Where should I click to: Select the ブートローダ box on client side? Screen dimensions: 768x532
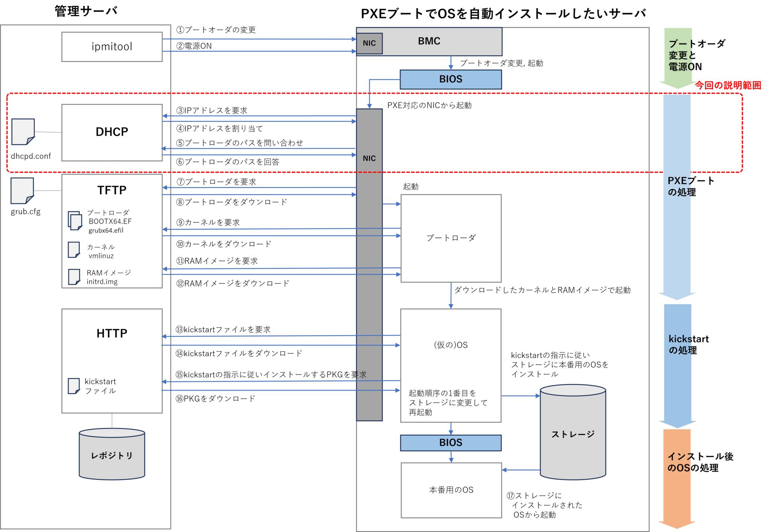pyautogui.click(x=451, y=238)
